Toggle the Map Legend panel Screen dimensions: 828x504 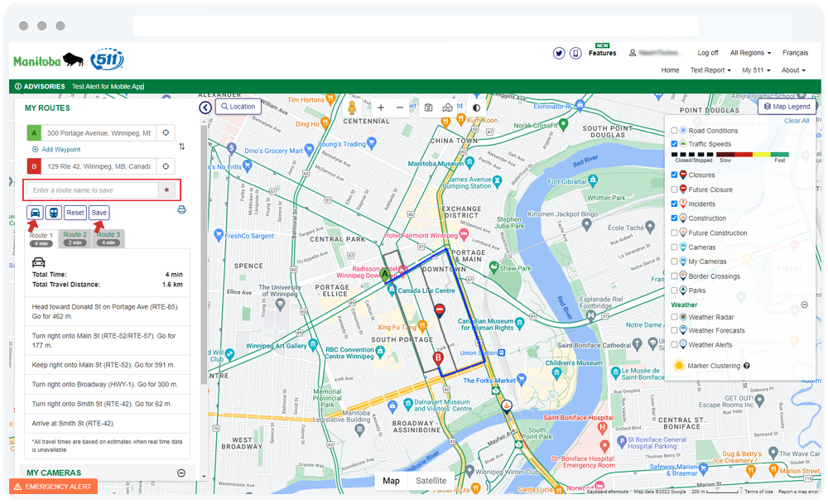(787, 107)
